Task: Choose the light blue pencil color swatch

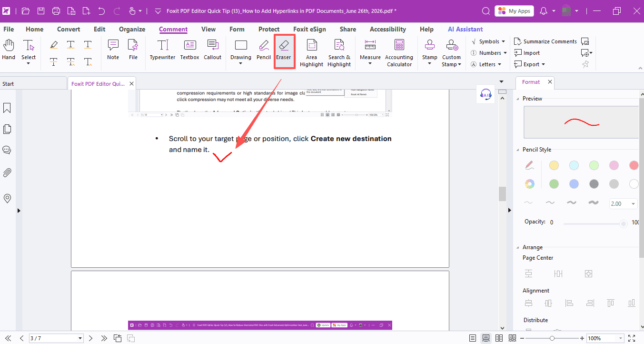Action: click(574, 165)
